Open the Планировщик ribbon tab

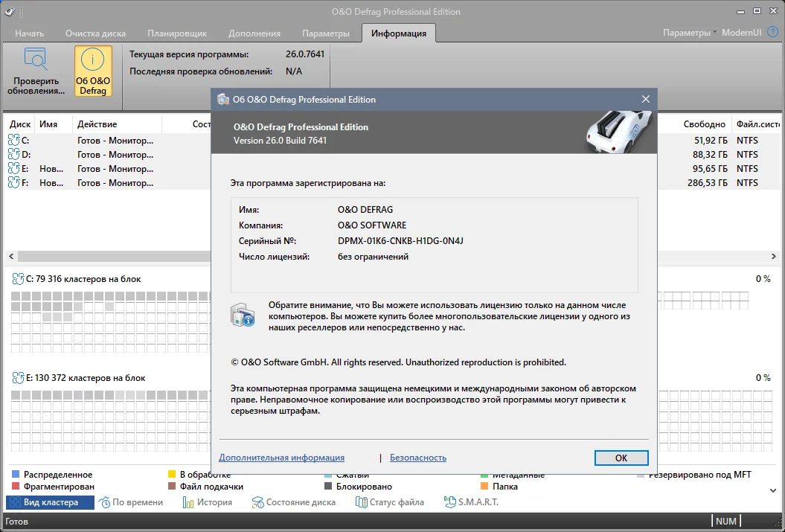[x=177, y=33]
